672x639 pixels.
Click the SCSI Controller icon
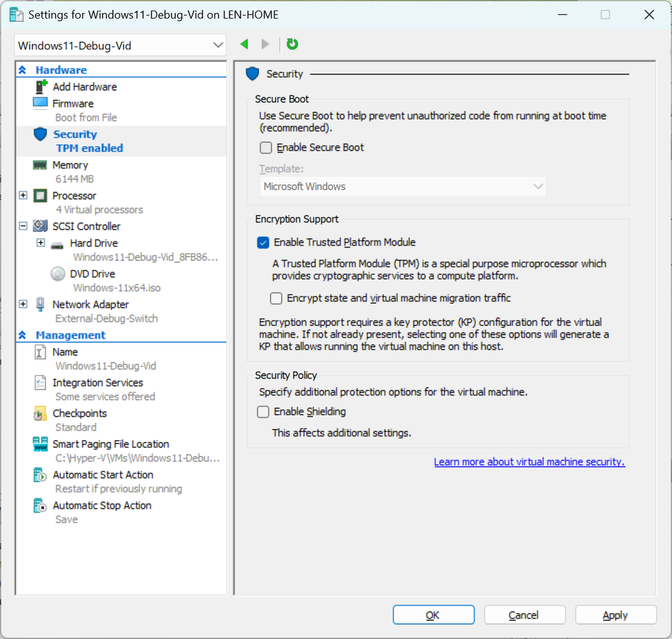point(40,226)
